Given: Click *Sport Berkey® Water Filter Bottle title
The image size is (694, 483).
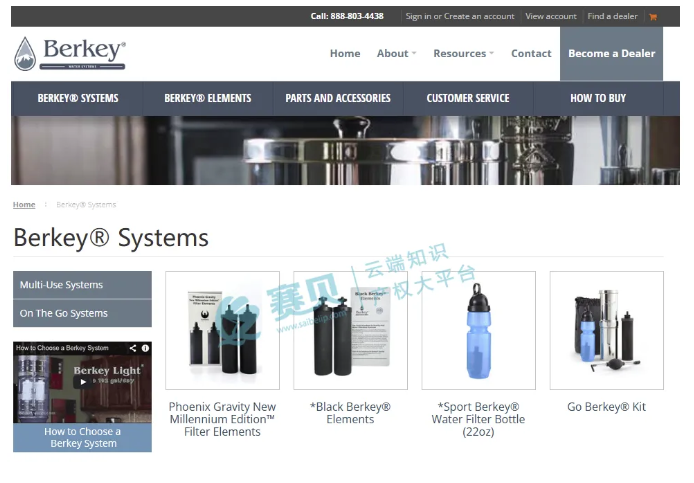Looking at the screenshot, I should tap(478, 419).
